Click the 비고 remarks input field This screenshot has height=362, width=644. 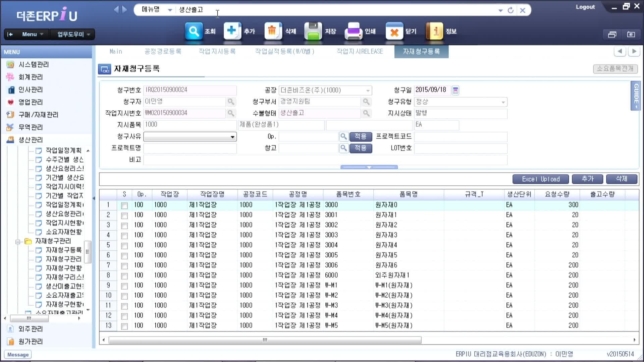point(325,160)
